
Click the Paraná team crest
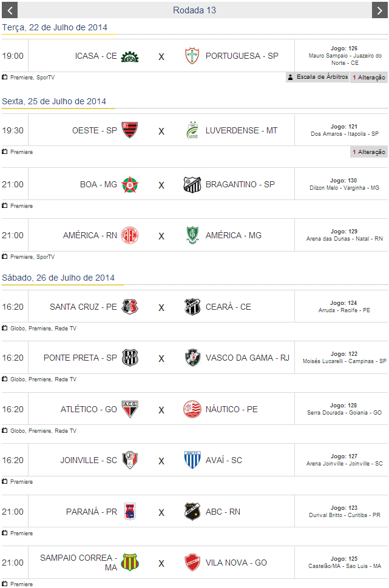pos(130,512)
